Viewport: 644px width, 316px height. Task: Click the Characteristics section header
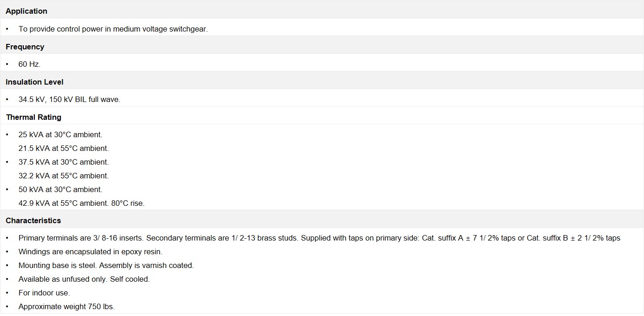click(x=33, y=220)
